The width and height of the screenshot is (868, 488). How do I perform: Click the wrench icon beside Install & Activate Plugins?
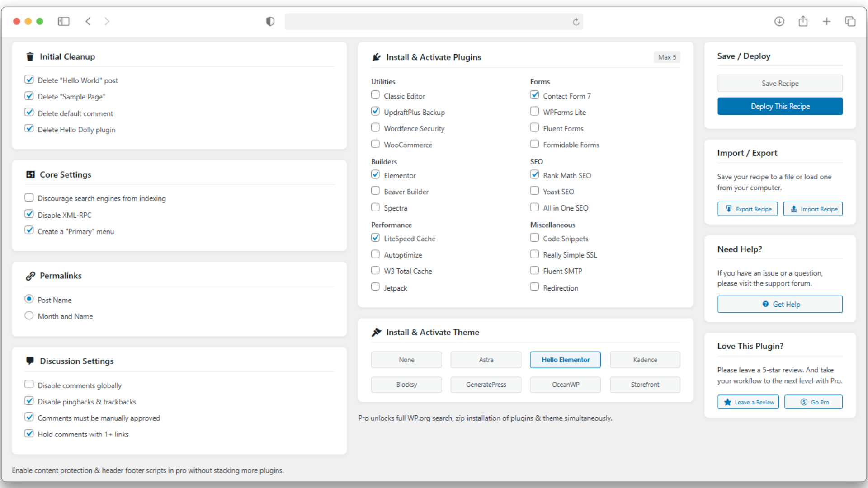[x=377, y=57]
